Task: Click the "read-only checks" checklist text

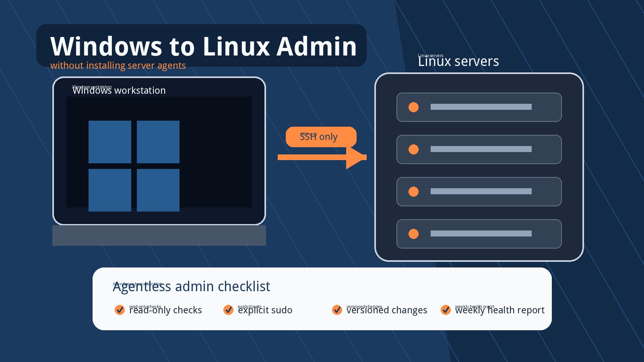Action: click(x=165, y=310)
